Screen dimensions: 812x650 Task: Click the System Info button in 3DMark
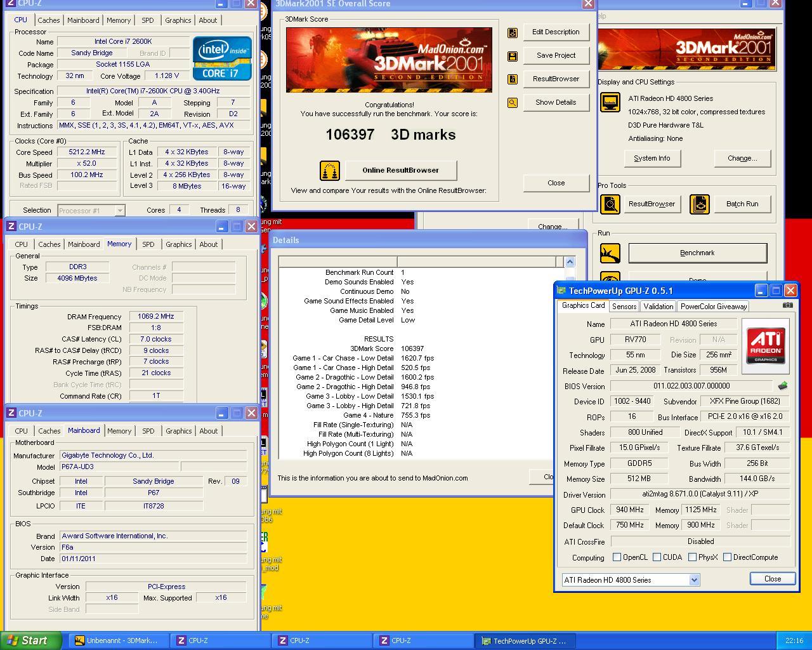tap(652, 159)
